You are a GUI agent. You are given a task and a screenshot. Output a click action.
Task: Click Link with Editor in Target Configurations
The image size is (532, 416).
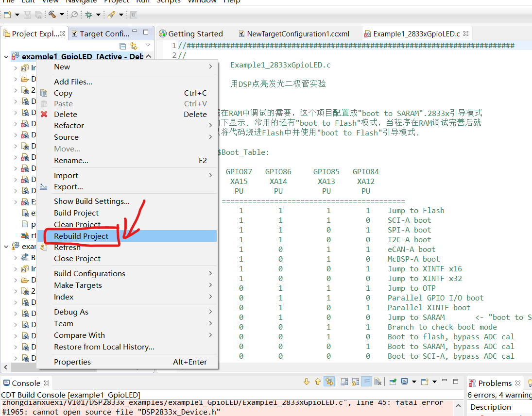pyautogui.click(x=133, y=45)
